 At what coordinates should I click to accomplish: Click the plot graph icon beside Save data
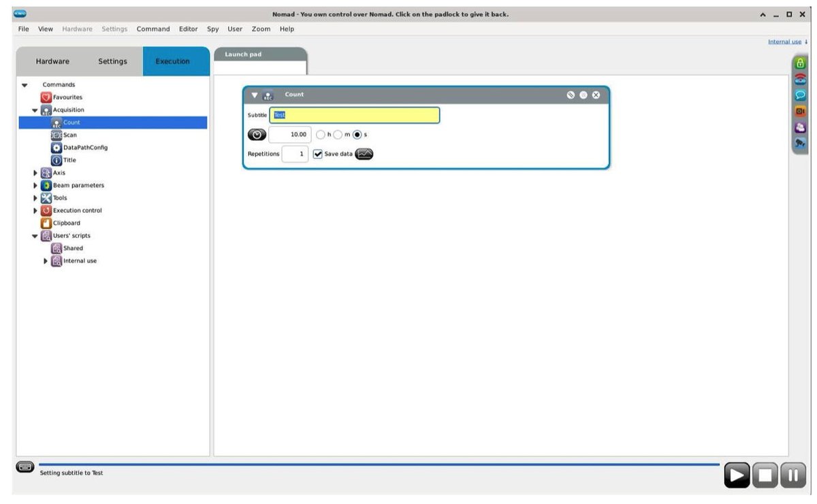[x=364, y=154]
